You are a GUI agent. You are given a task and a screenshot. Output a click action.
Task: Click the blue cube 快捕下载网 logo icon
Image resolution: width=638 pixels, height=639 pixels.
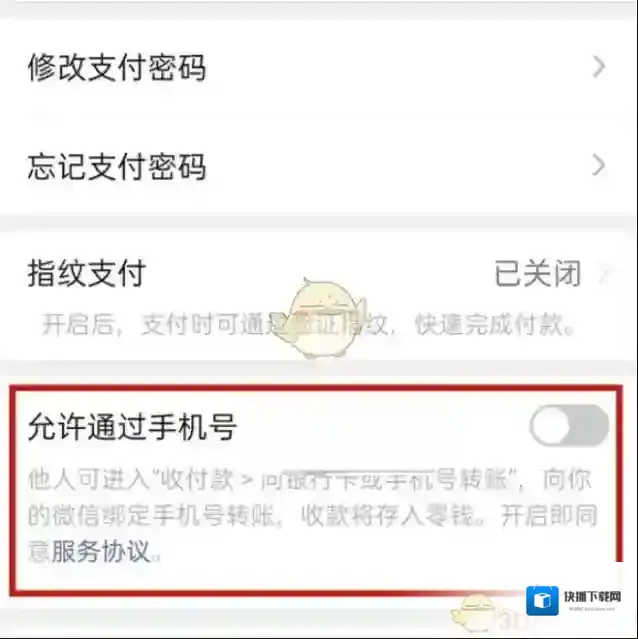coord(542,601)
